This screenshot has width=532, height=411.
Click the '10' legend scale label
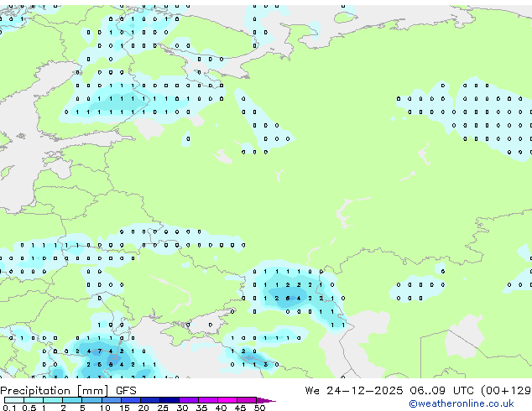click(105, 408)
